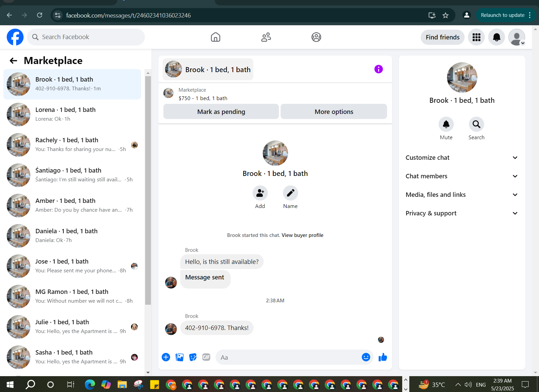Viewport: 539px width, 392px height.
Task: Open the apps grid menu icon
Action: 476,37
